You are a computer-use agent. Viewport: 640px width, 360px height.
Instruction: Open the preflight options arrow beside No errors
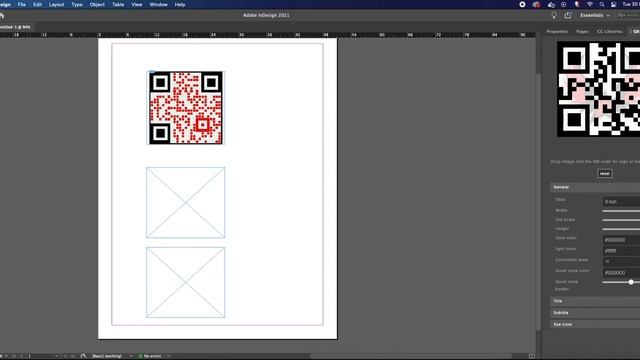pos(169,356)
